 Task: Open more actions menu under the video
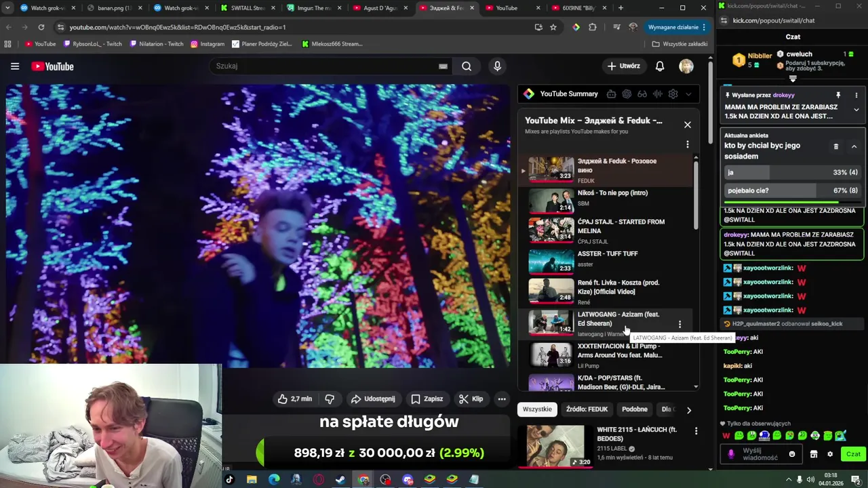502,399
